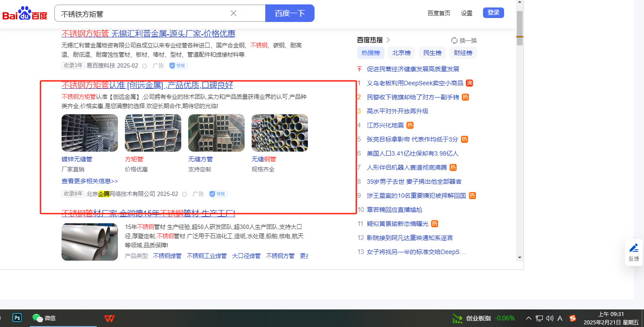This screenshot has width=644, height=327.
Task: Open hot topic 江苏兴化地震
Action: click(385, 125)
